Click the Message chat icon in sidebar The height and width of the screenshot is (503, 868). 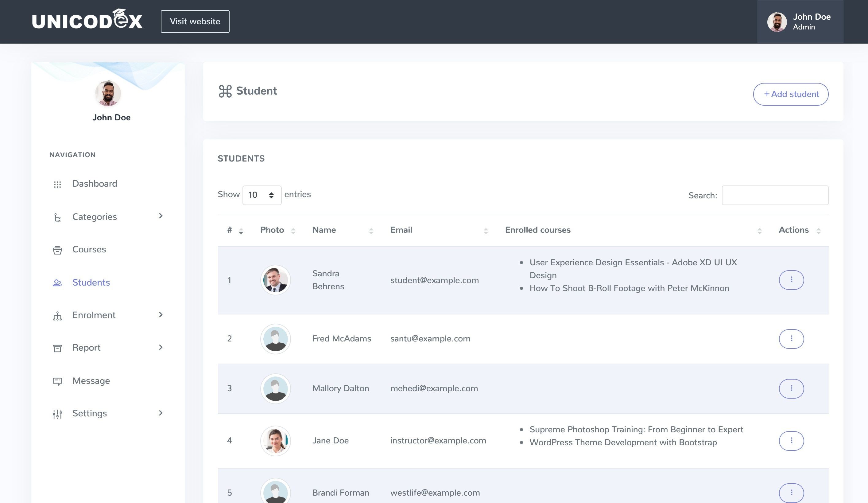tap(57, 381)
